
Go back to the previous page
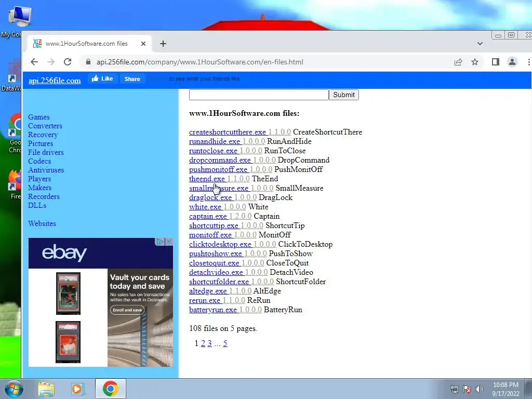pos(34,62)
